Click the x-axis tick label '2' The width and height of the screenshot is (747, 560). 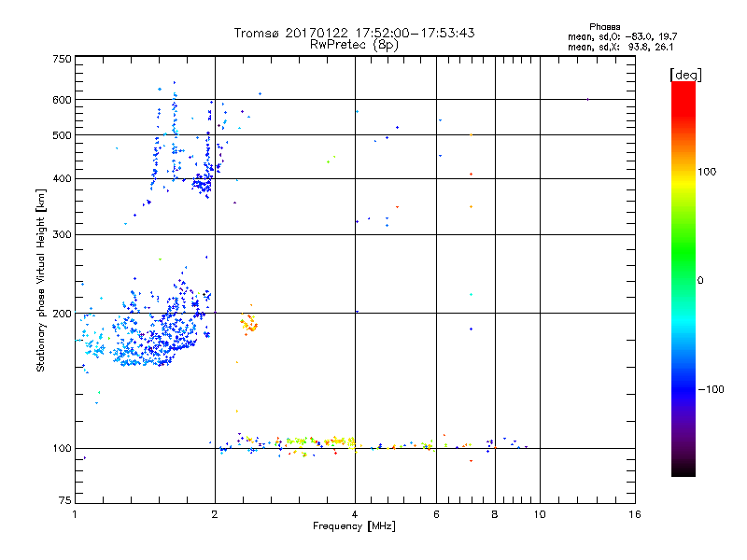(215, 514)
